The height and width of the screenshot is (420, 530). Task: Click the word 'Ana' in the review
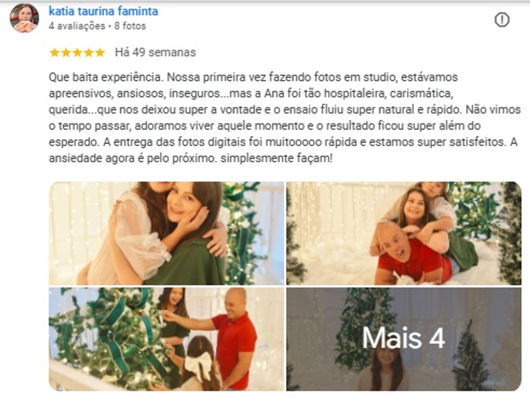click(274, 93)
